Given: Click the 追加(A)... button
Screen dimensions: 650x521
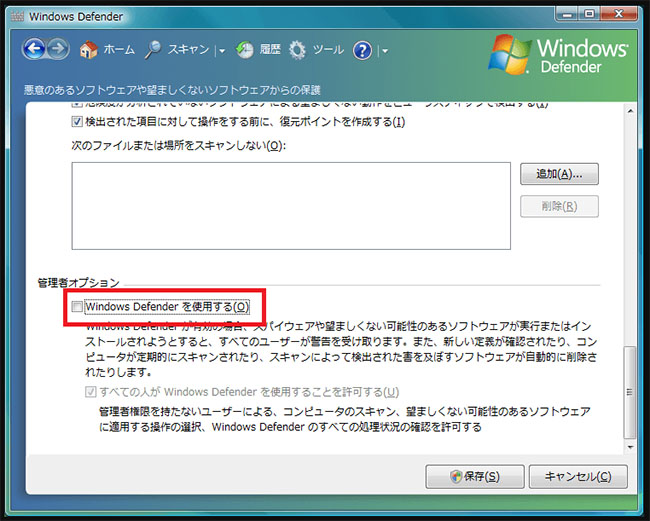Looking at the screenshot, I should click(x=559, y=174).
